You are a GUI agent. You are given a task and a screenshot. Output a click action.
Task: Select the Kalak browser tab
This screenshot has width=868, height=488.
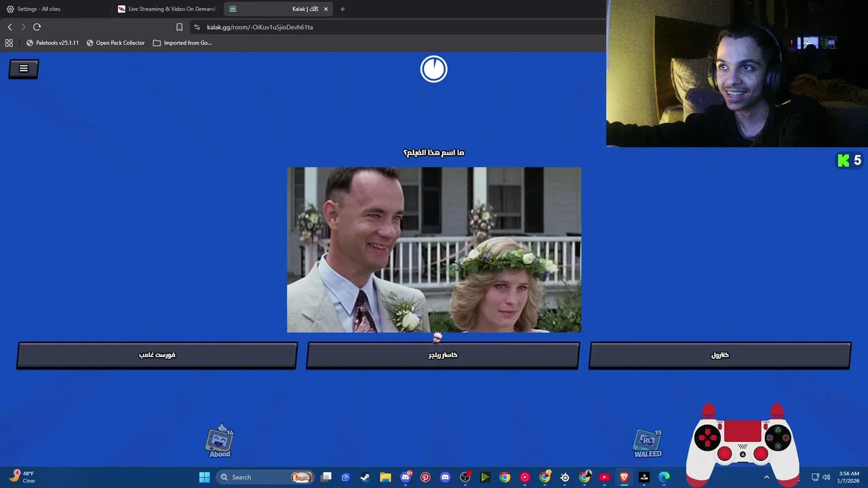pos(278,9)
